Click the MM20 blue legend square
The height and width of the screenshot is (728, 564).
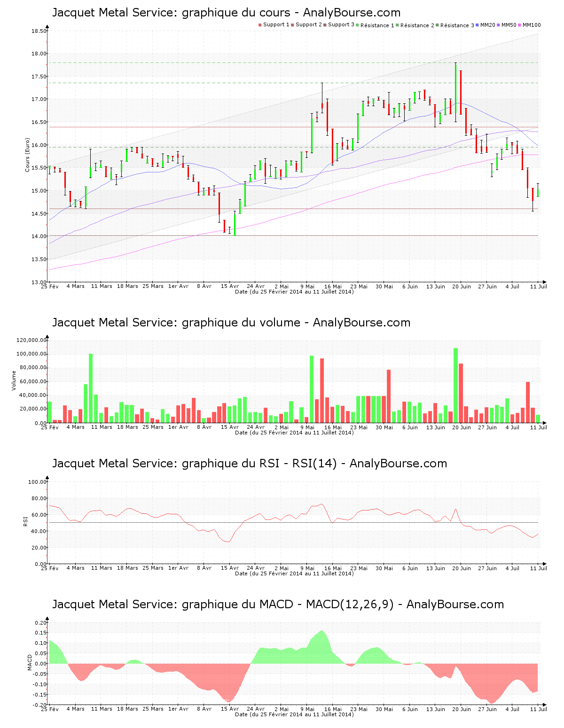pos(478,25)
